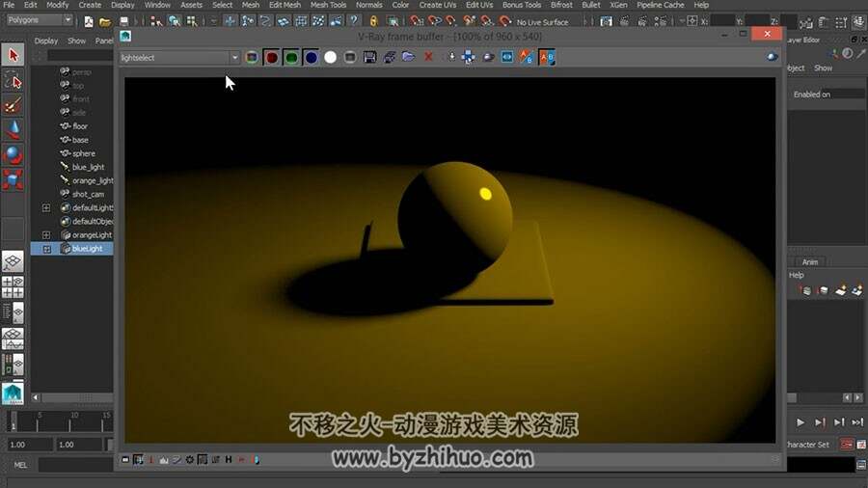Swap A/B images in frame buffer
The height and width of the screenshot is (488, 868).
[x=527, y=57]
